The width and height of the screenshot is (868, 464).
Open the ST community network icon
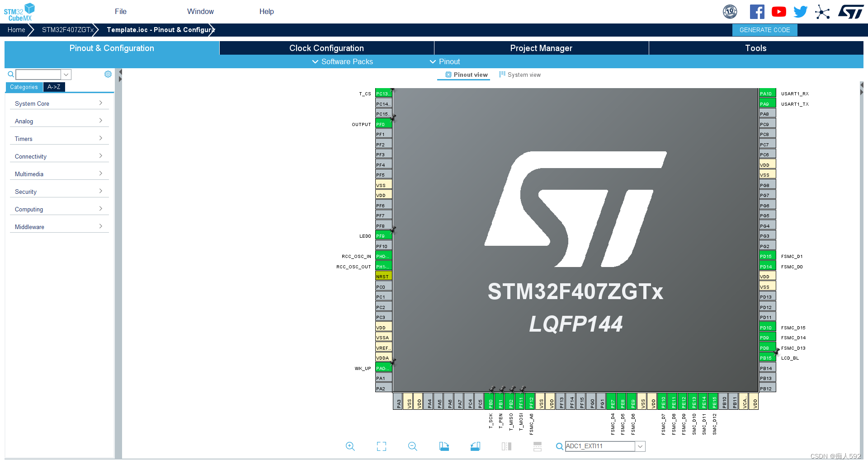822,12
